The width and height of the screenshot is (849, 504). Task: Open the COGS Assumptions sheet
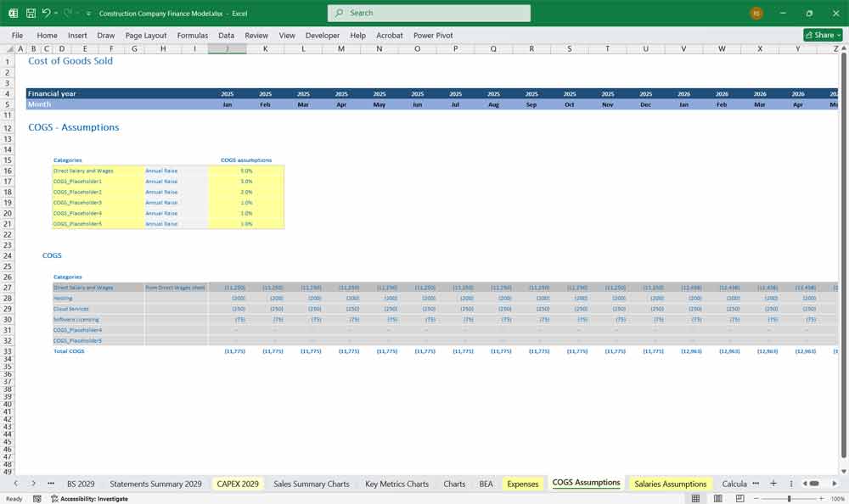[x=586, y=483]
